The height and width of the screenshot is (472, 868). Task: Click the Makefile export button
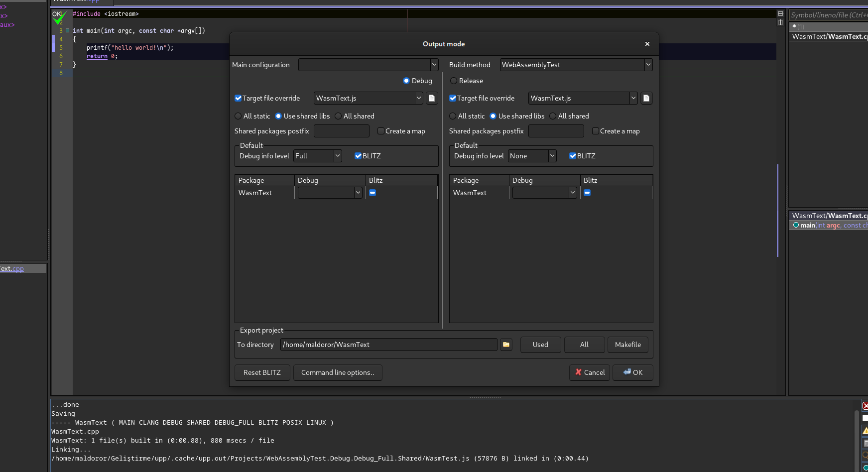point(627,345)
